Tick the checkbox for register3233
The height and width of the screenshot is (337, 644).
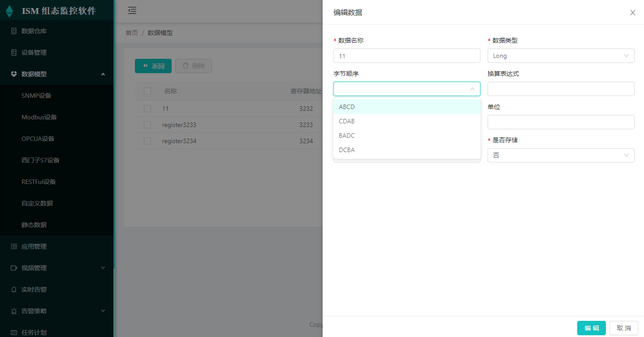click(x=147, y=125)
